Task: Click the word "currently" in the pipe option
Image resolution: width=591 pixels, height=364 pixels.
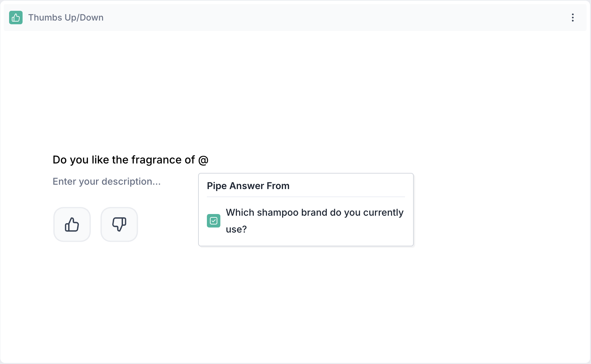Action: [383, 213]
